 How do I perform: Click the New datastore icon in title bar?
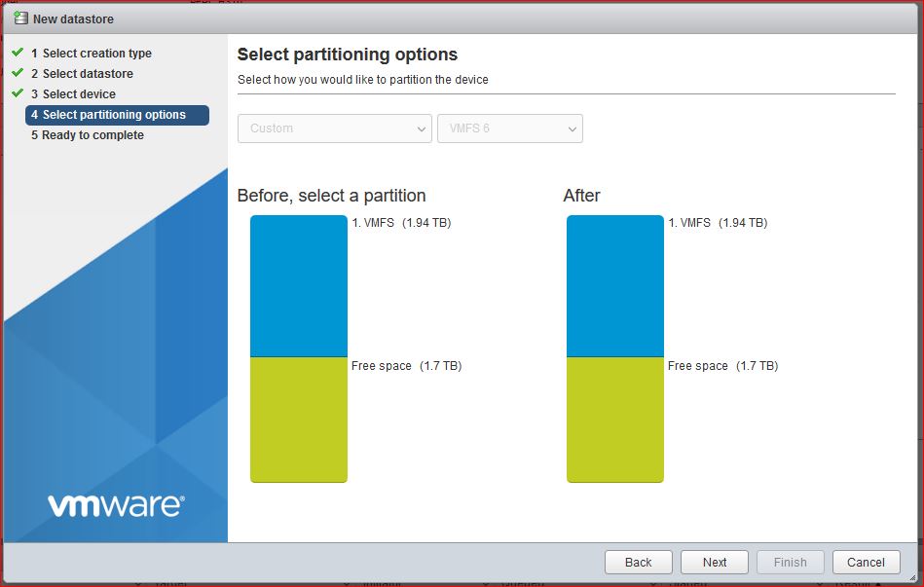point(20,18)
